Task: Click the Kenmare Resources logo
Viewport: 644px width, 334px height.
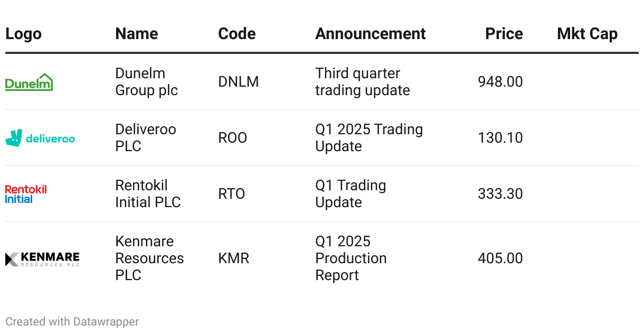Action: pyautogui.click(x=42, y=259)
